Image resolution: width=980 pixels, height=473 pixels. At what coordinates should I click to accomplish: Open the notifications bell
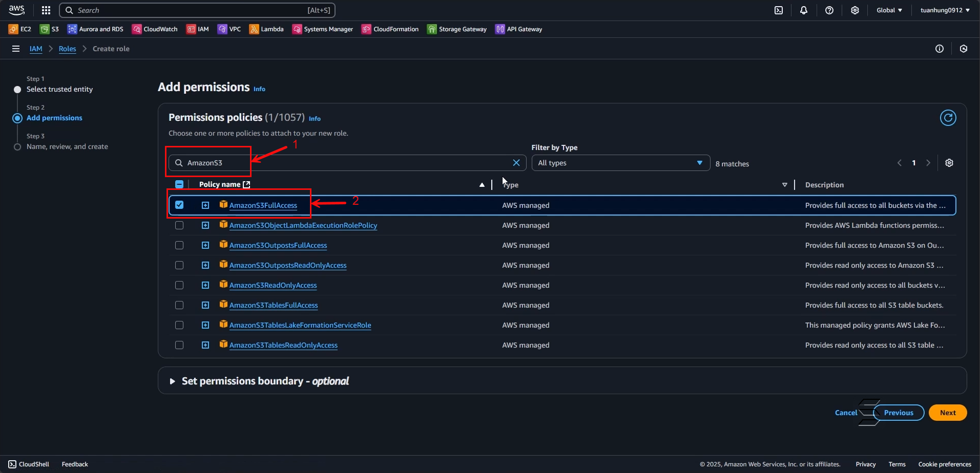pos(804,10)
